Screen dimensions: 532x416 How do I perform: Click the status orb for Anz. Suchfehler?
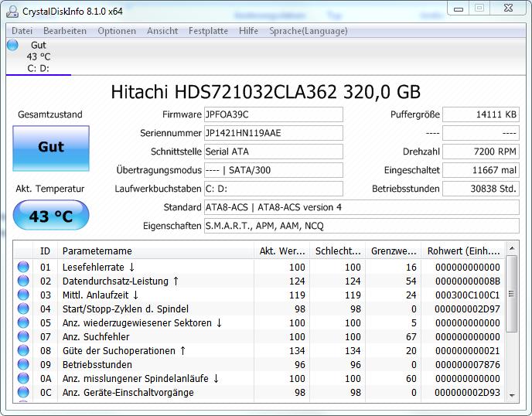pos(23,336)
